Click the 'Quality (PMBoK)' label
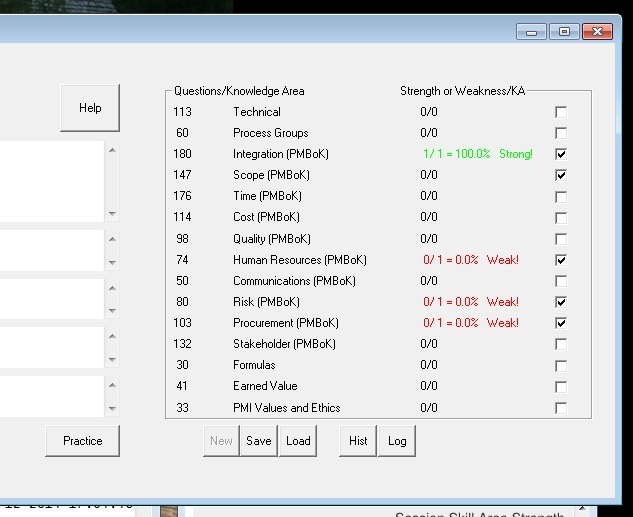The height and width of the screenshot is (517, 633). [x=272, y=239]
